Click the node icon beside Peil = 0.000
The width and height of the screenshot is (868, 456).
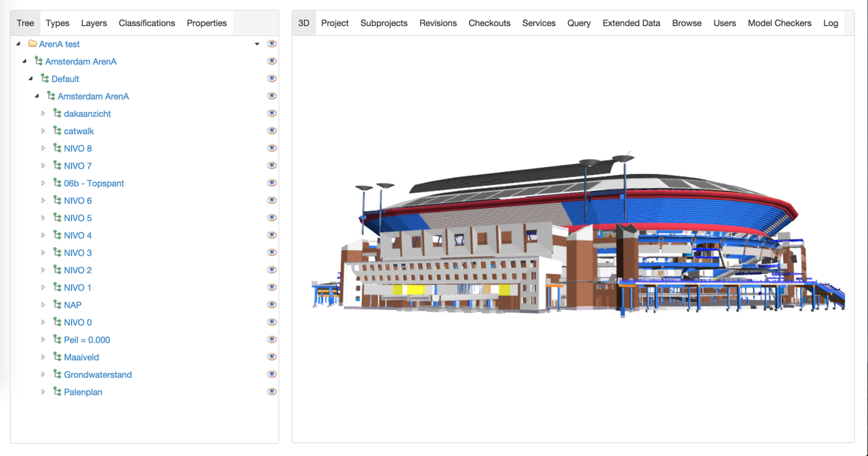point(57,339)
